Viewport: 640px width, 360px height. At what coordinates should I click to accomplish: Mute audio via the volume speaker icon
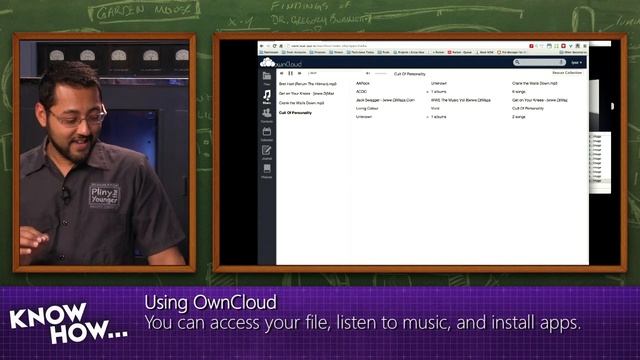pyautogui.click(x=368, y=73)
